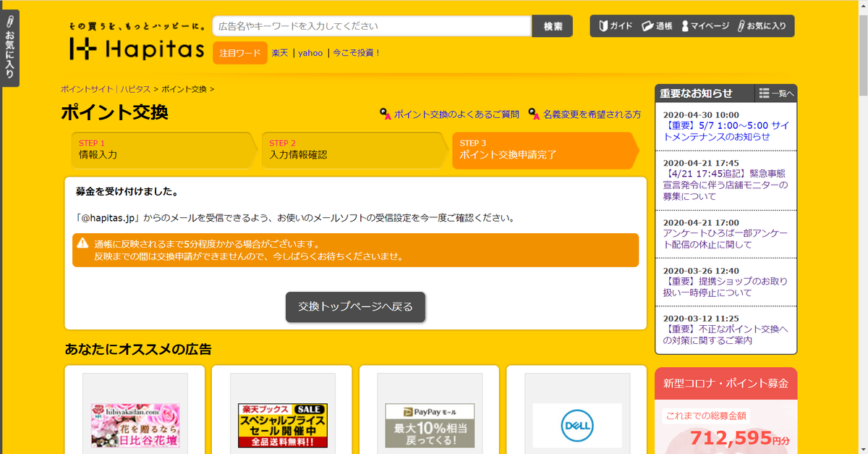
Task: Open the 不正なポイント交換への対策 notice
Action: [x=725, y=335]
